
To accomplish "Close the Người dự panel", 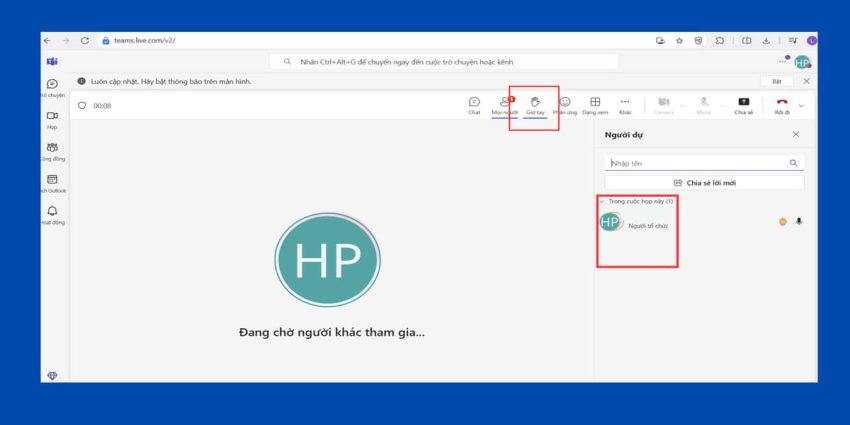I will 796,134.
